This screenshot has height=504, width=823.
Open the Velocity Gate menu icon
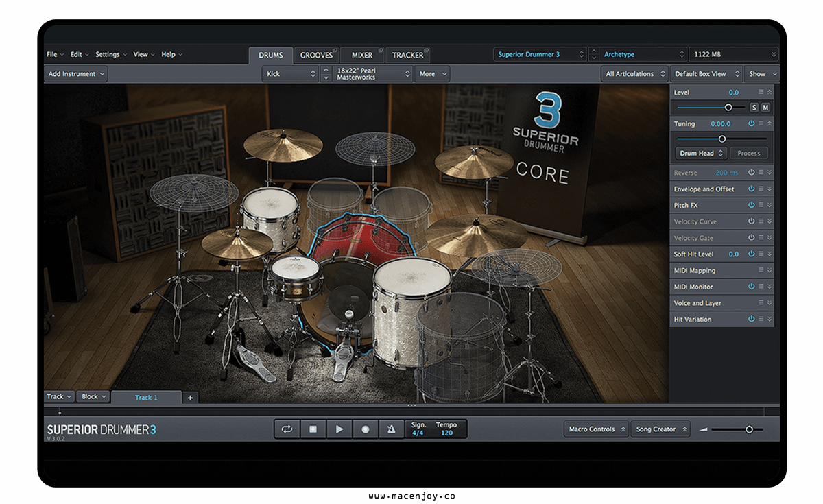point(761,238)
